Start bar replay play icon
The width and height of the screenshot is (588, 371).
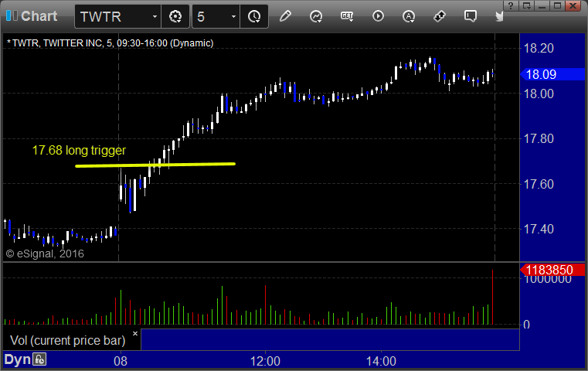click(378, 16)
